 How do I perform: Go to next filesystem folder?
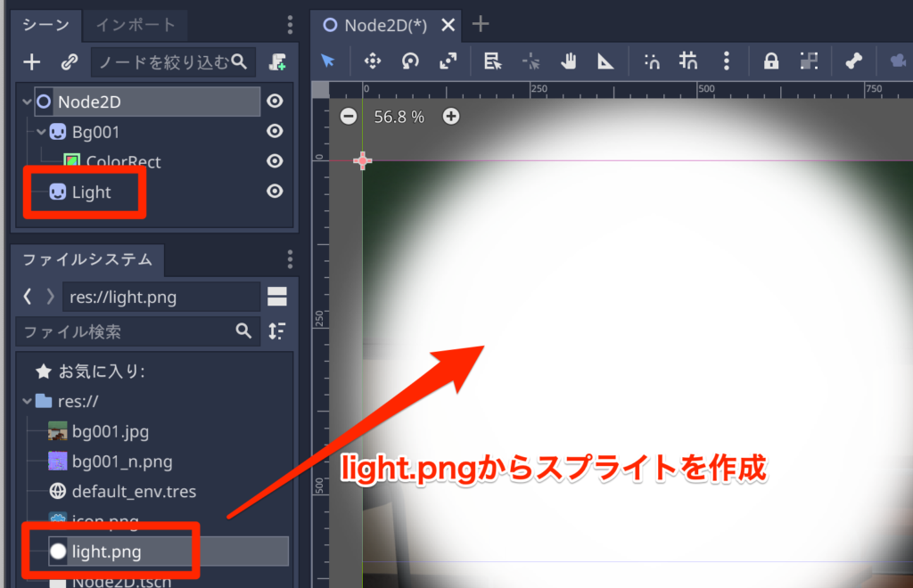point(50,298)
